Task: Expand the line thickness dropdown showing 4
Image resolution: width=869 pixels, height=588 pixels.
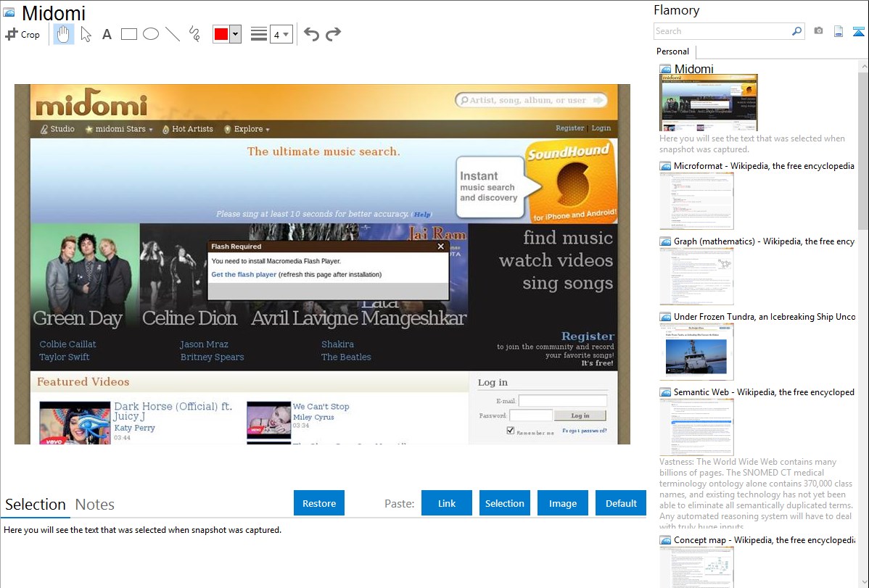Action: [281, 34]
